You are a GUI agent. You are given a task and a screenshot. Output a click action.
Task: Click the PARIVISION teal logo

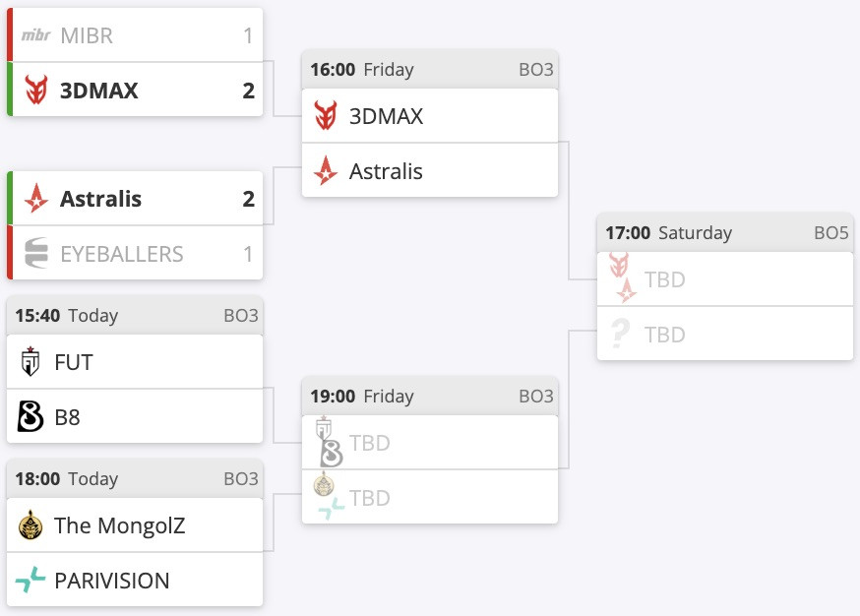(x=31, y=581)
